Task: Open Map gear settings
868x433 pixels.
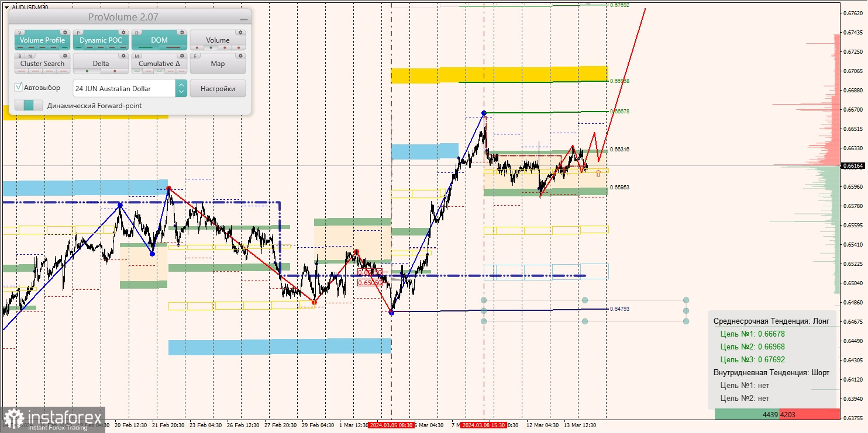Action: click(240, 56)
